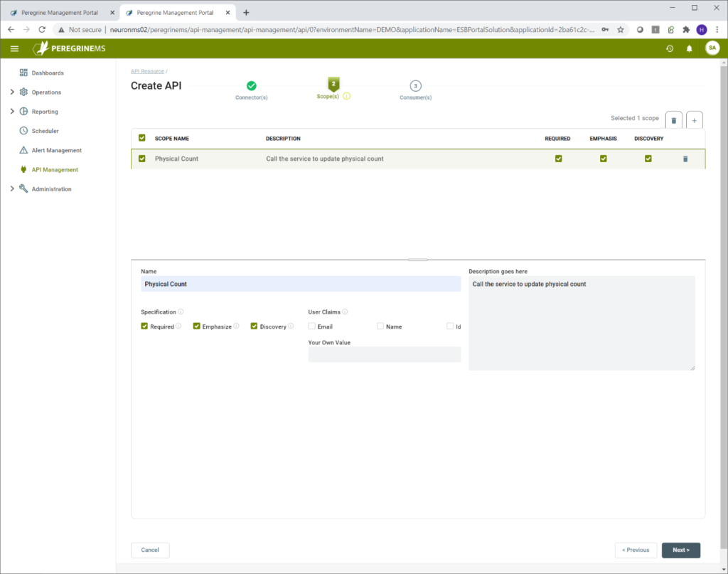Add a new scope with plus icon

(x=694, y=120)
